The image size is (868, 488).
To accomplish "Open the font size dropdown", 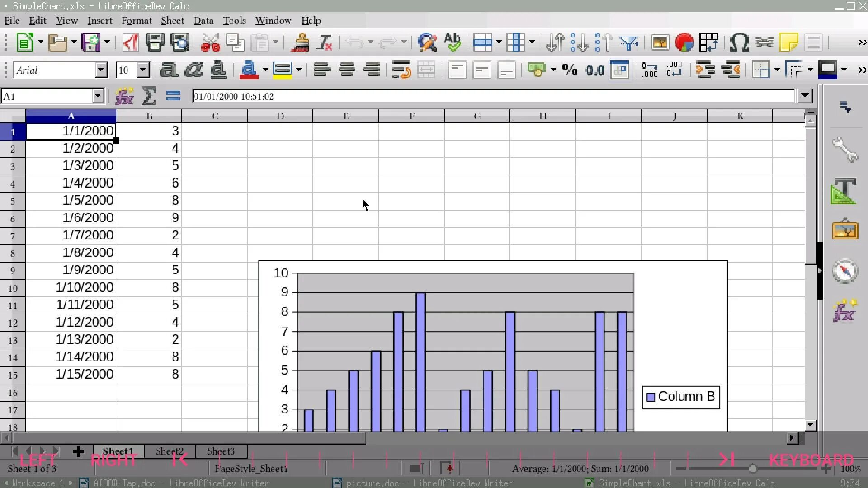I will (x=143, y=70).
